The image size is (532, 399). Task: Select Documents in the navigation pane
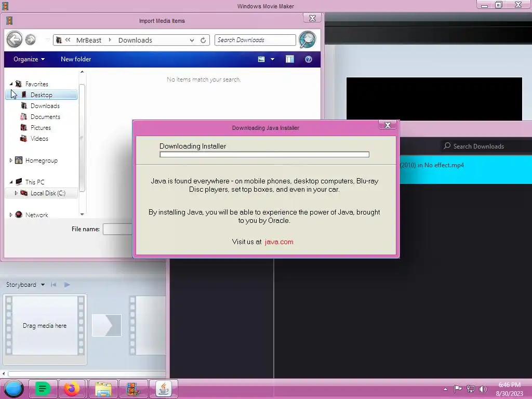[45, 117]
